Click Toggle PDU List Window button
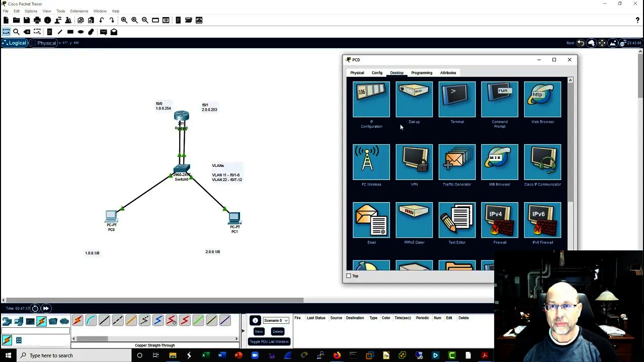 click(269, 342)
